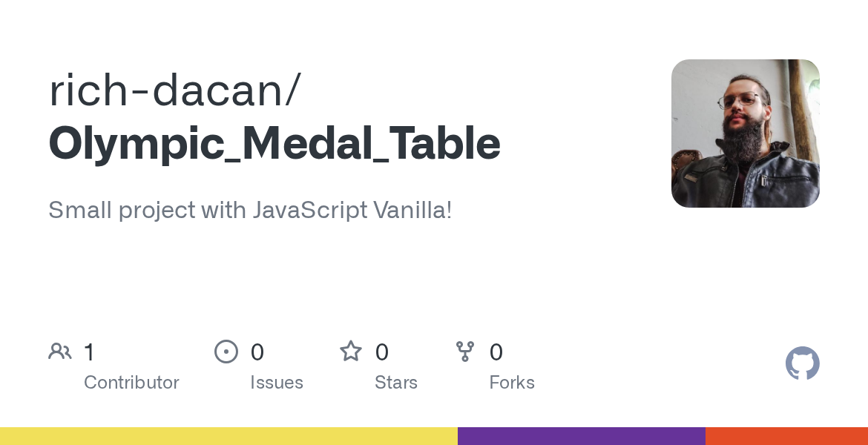Click the purple language bar segment
The width and height of the screenshot is (868, 445).
coord(582,436)
